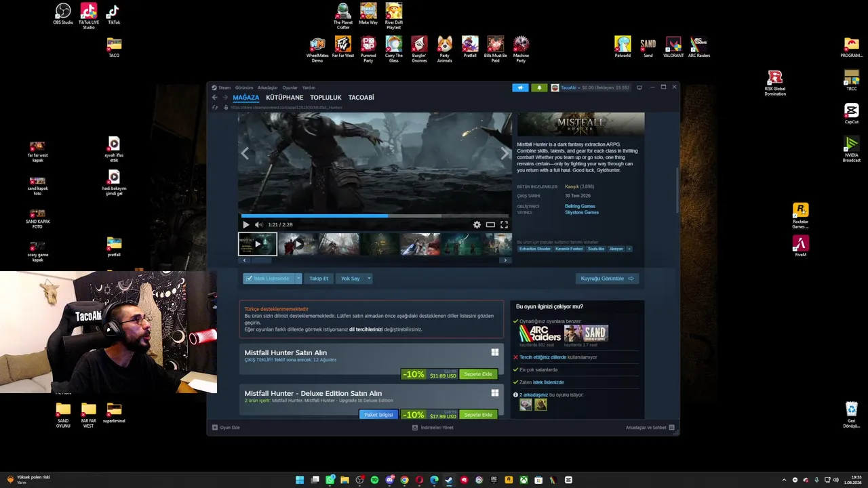Open the Arkadaşlar menu
This screenshot has width=868, height=488.
(x=268, y=87)
